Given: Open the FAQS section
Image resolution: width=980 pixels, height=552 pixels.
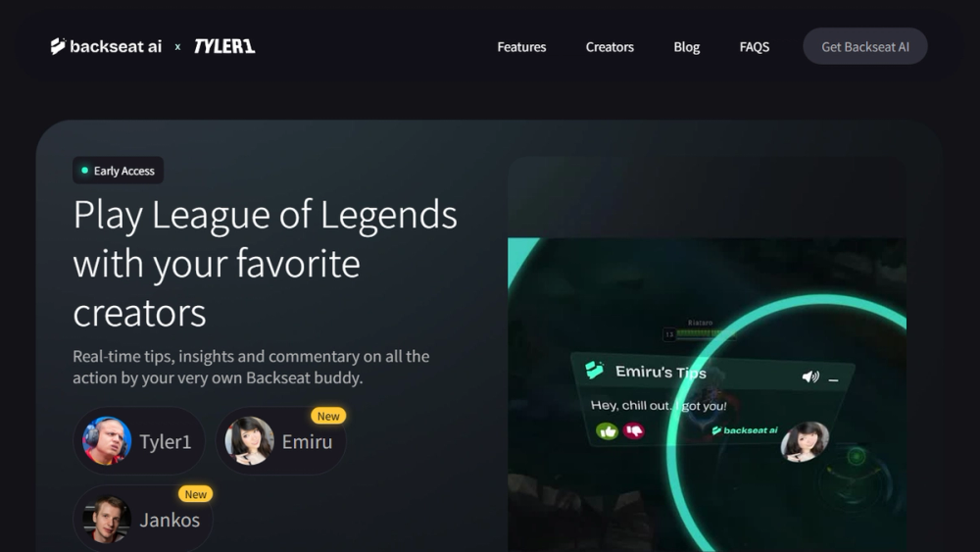Looking at the screenshot, I should click(x=755, y=47).
